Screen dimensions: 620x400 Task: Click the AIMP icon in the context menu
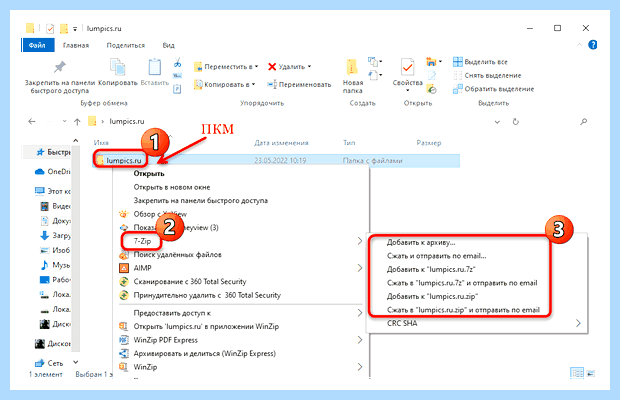(124, 268)
